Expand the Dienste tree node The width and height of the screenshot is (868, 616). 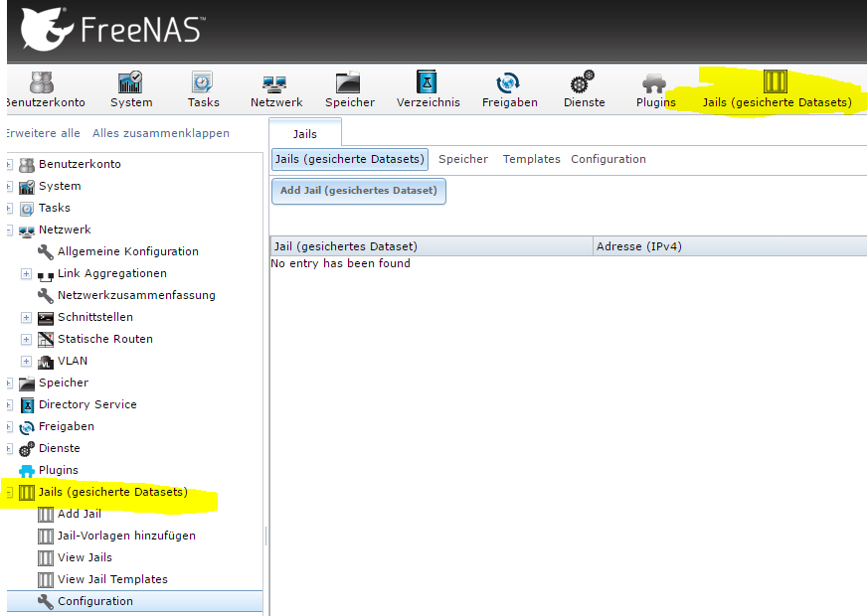point(9,448)
